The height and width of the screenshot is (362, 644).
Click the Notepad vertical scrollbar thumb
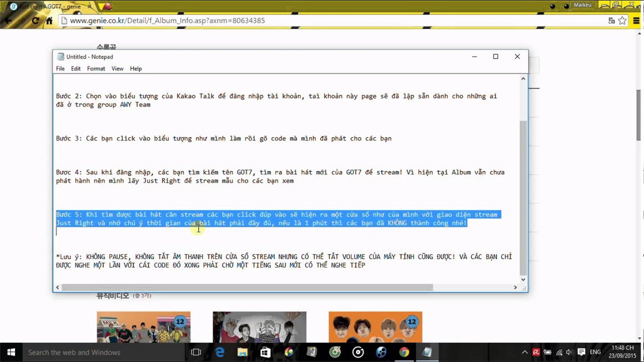[x=523, y=197]
